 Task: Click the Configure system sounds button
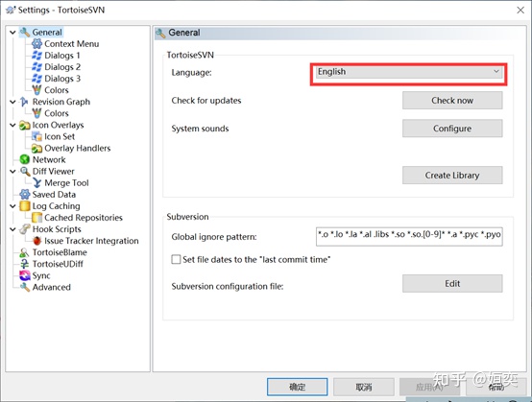[x=452, y=129]
